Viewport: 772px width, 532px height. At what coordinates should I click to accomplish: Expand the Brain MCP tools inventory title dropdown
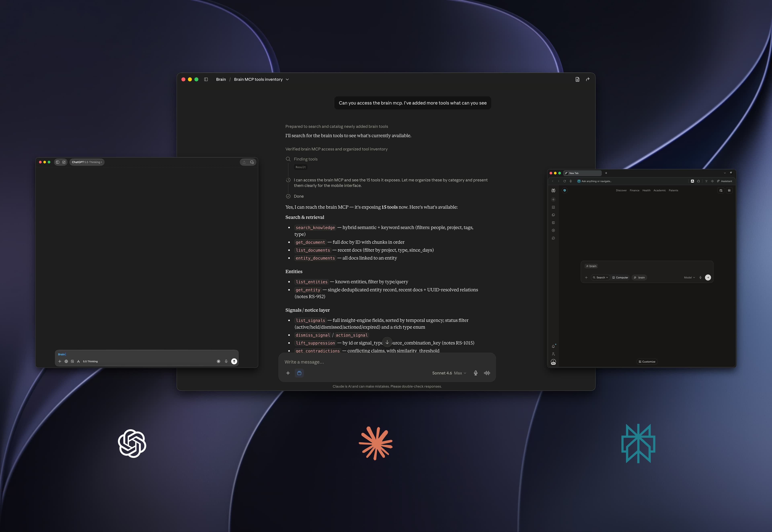287,79
